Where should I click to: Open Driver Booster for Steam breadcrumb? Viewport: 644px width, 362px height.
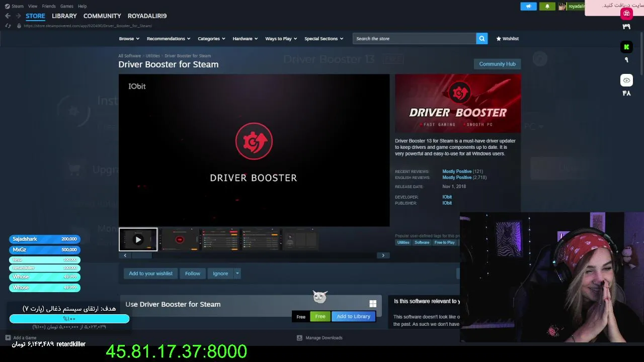(x=188, y=56)
